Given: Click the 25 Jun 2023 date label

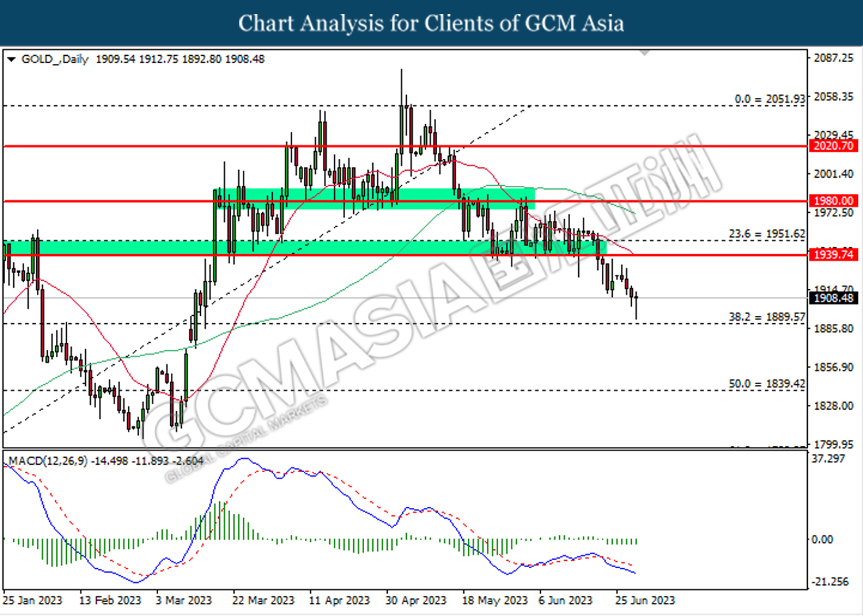Looking at the screenshot, I should [x=645, y=600].
